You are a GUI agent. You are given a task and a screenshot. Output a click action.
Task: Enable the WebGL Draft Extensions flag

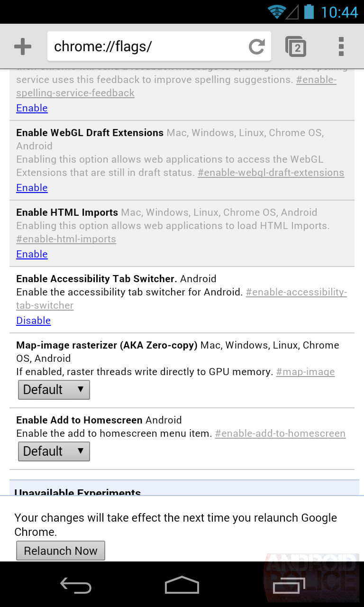tap(32, 188)
